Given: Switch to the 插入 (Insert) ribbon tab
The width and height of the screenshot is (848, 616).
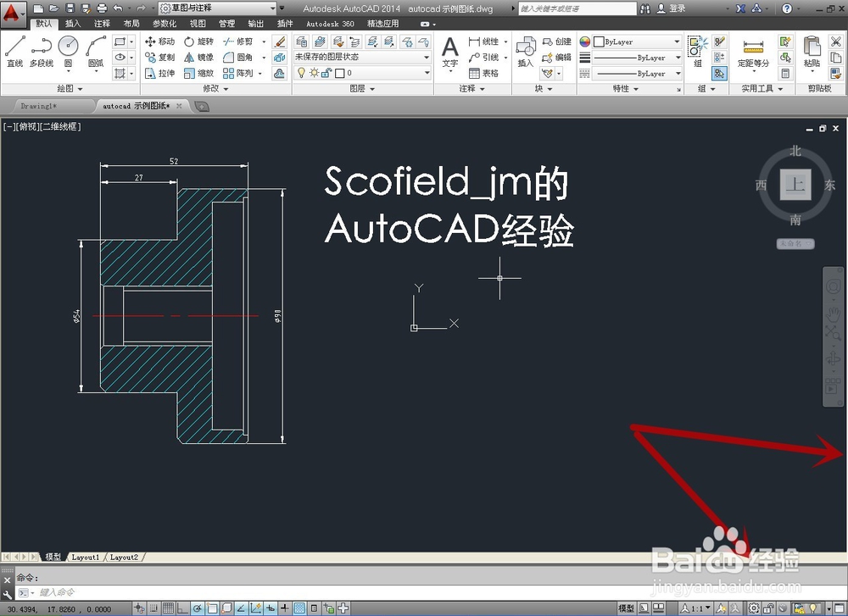Looking at the screenshot, I should point(72,24).
